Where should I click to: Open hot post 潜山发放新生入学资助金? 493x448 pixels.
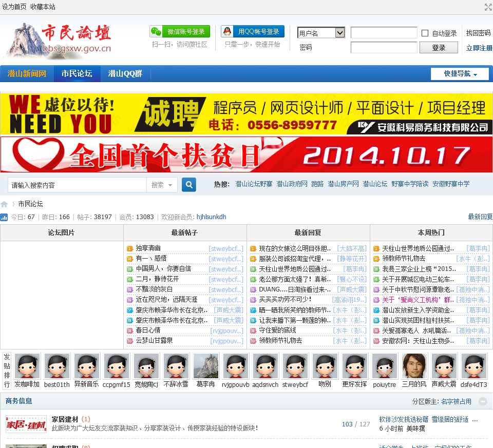(418, 310)
